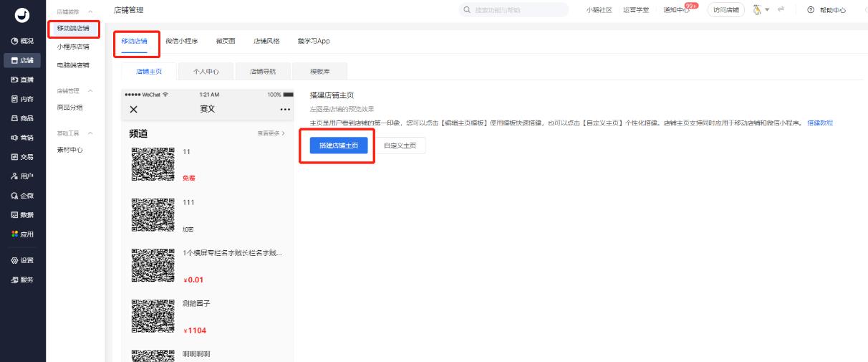The width and height of the screenshot is (868, 362).
Task: Open the 用户 users section
Action: 22,176
